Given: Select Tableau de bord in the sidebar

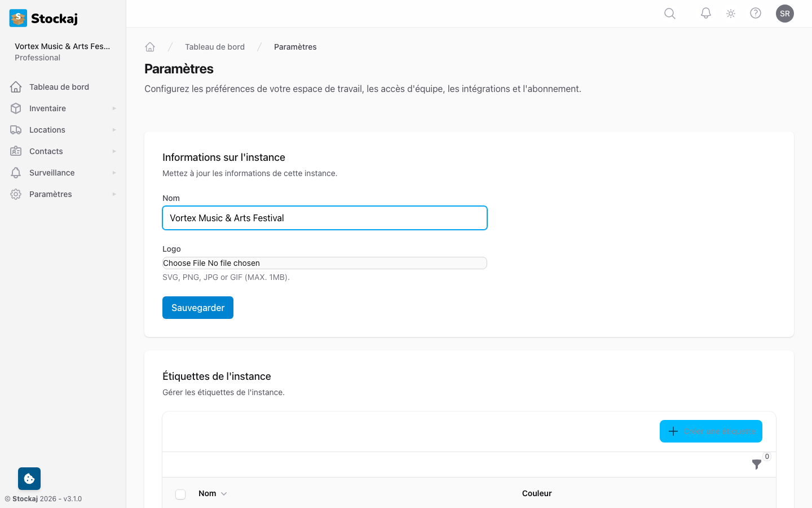Looking at the screenshot, I should tap(58, 86).
